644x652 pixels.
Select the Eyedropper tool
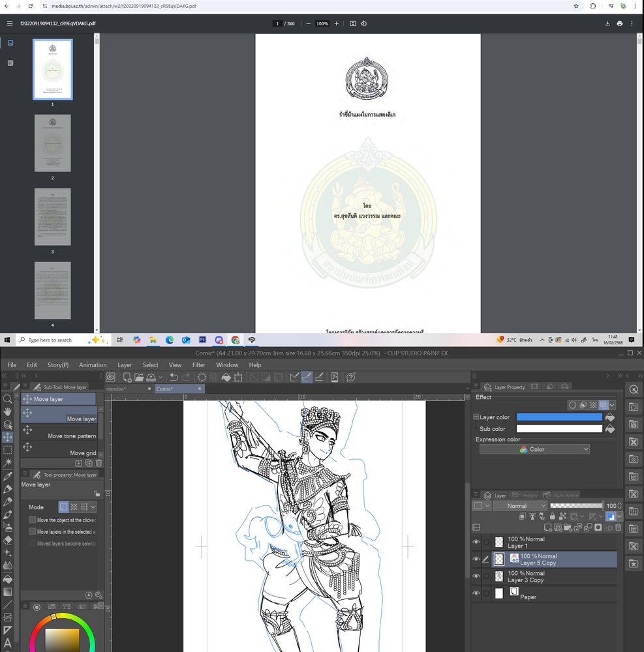coord(7,476)
